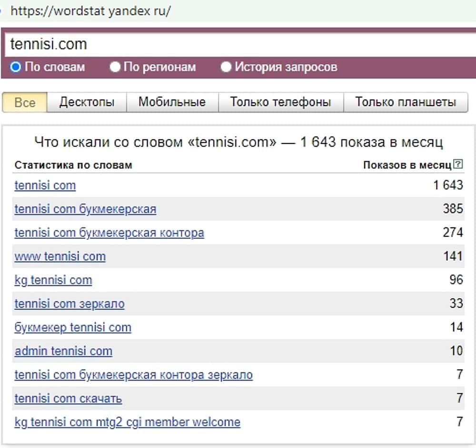Click the 274 impressions value

[x=453, y=233]
